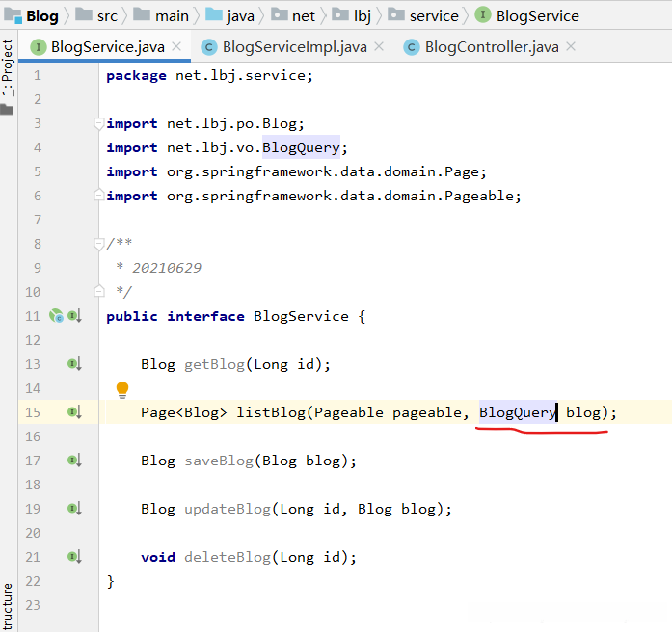
Task: Close the BlogServiceImpl.java tab
Action: (379, 46)
